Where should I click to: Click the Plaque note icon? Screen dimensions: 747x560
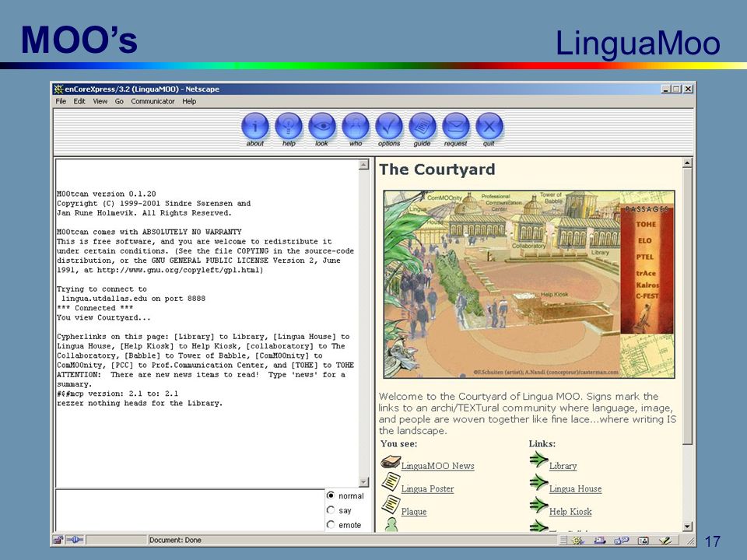(x=391, y=504)
